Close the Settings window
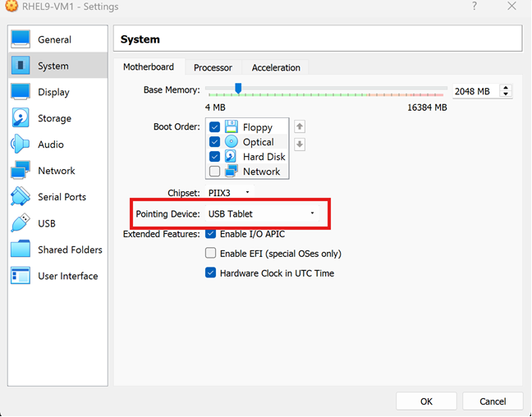 511,6
